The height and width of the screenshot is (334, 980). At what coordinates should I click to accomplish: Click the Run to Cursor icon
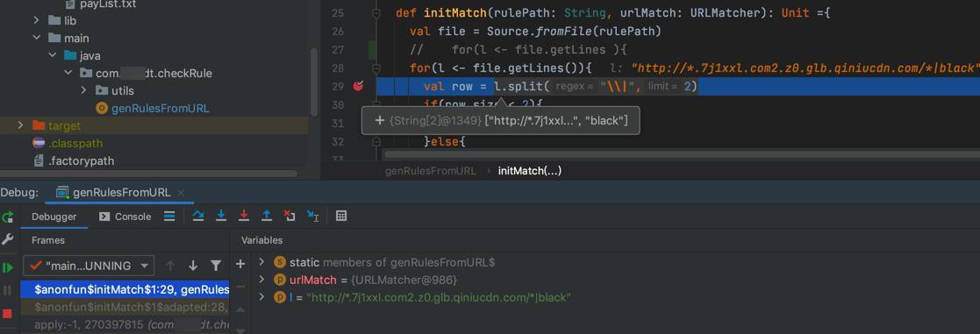coord(312,216)
